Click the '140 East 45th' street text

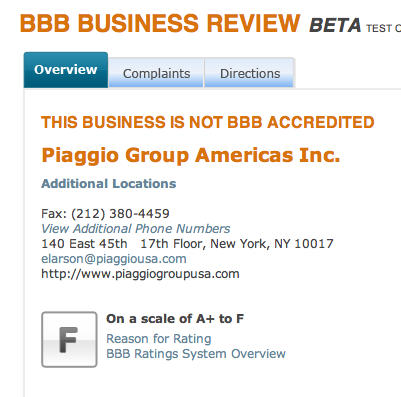tap(84, 244)
